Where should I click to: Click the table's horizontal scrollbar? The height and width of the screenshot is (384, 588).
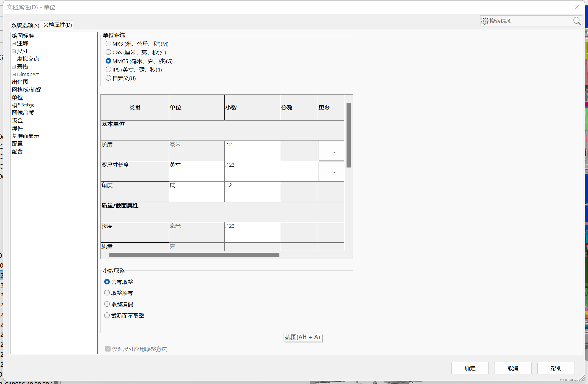point(194,255)
